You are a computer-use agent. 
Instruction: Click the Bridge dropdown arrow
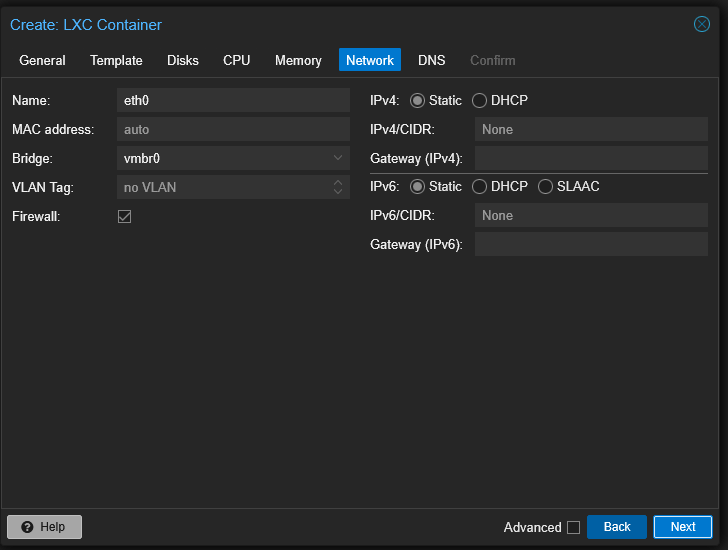point(338,158)
